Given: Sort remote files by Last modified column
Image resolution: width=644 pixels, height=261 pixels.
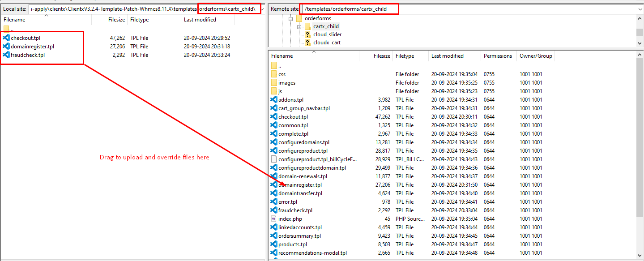Looking at the screenshot, I should click(x=448, y=56).
